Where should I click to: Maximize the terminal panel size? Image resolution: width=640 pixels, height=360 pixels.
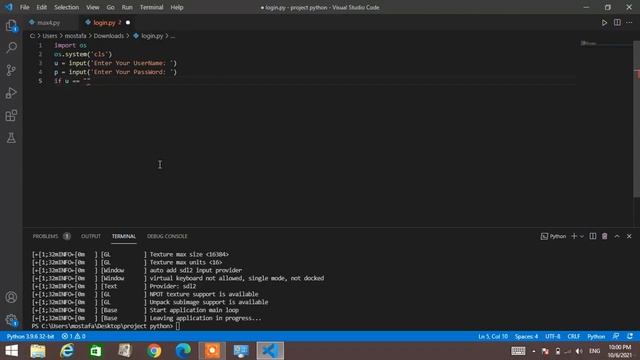[x=617, y=236]
